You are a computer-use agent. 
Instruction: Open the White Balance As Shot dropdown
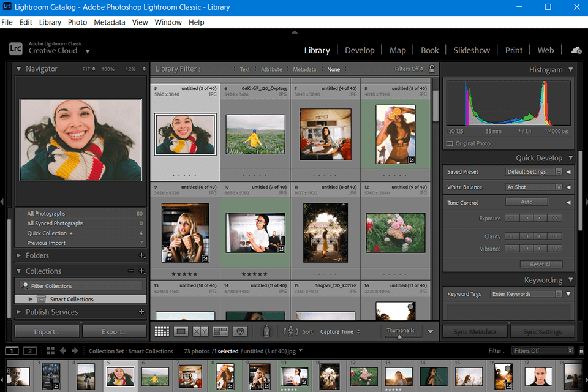tap(533, 187)
